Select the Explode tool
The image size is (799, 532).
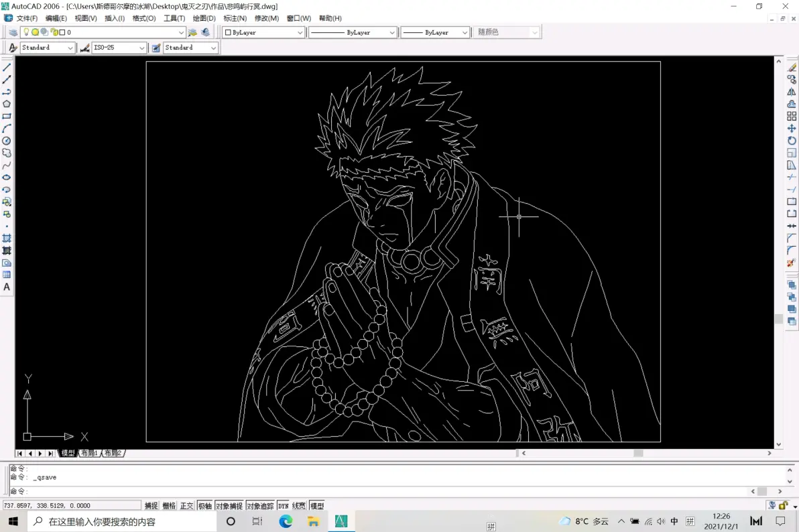click(792, 263)
